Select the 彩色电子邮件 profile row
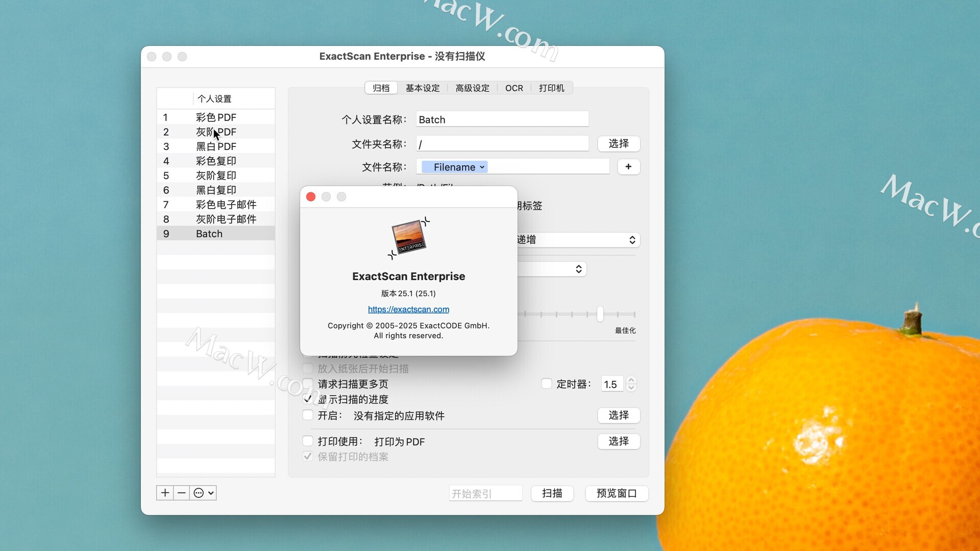The image size is (980, 551). click(x=216, y=205)
